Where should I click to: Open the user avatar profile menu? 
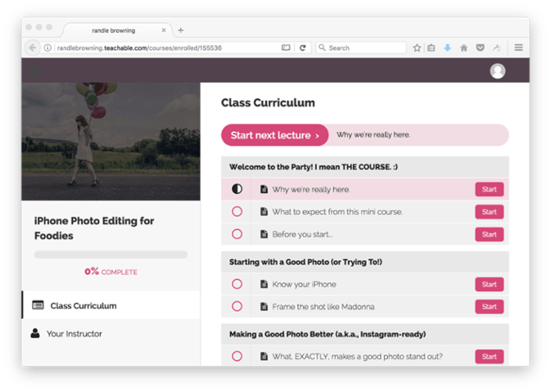[497, 71]
